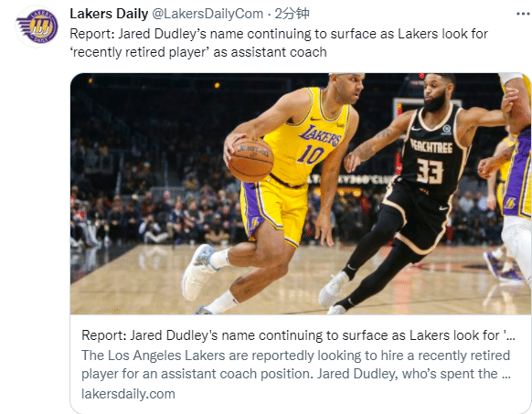
Task: Click the Lakers Daily display name
Action: tap(109, 14)
